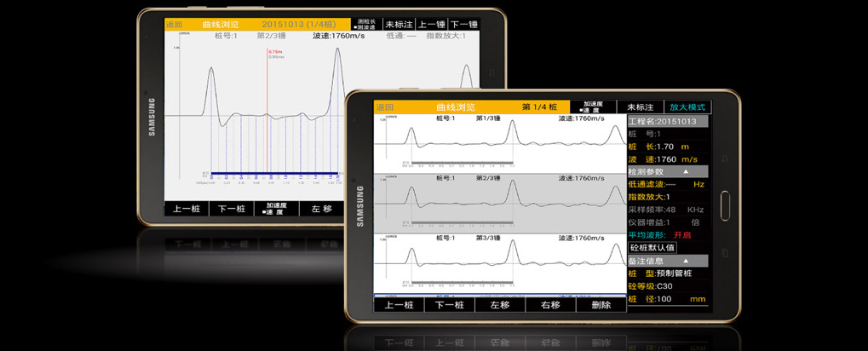Select the 采样频率 48 KHz row
This screenshot has width=868, height=351.
point(668,210)
